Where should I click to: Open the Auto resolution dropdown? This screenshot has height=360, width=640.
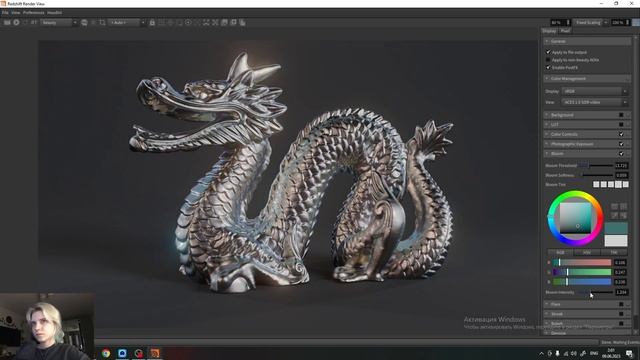(127, 23)
